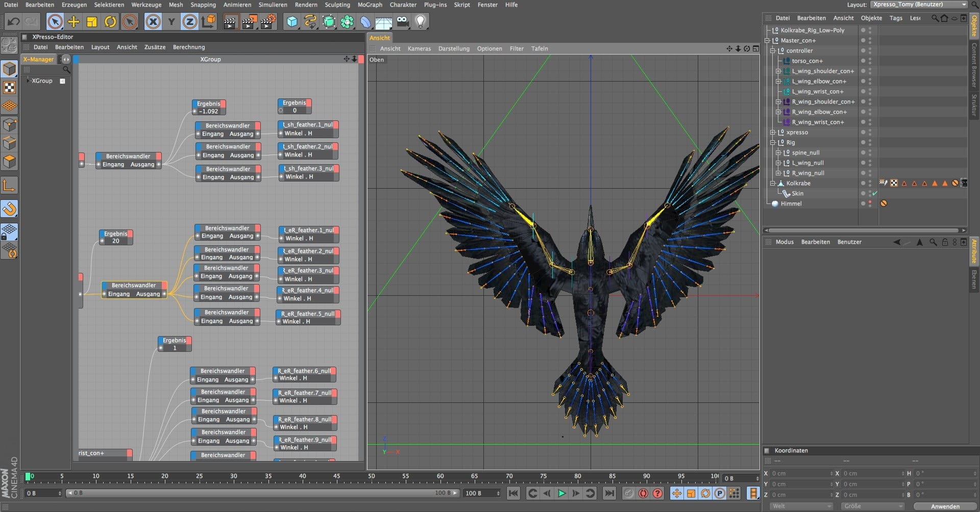Open the Welt coordinate system dropdown
The image size is (980, 512).
[800, 506]
